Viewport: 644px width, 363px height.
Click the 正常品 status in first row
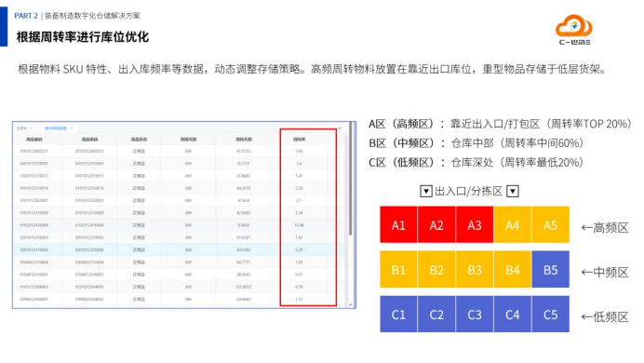pyautogui.click(x=139, y=151)
